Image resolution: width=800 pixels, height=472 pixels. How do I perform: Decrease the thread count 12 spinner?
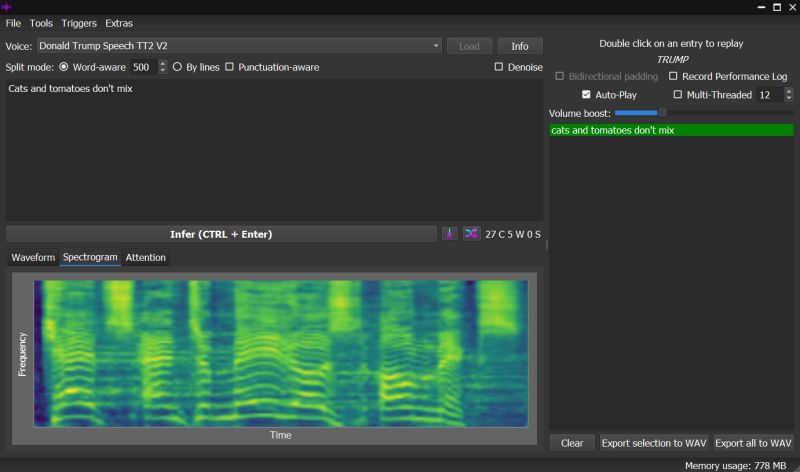coord(789,97)
